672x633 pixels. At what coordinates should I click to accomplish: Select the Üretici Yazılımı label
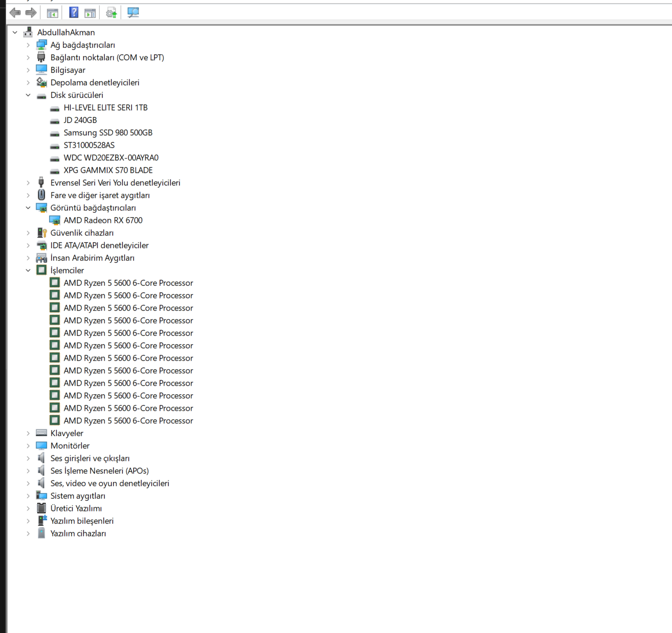pyautogui.click(x=76, y=508)
